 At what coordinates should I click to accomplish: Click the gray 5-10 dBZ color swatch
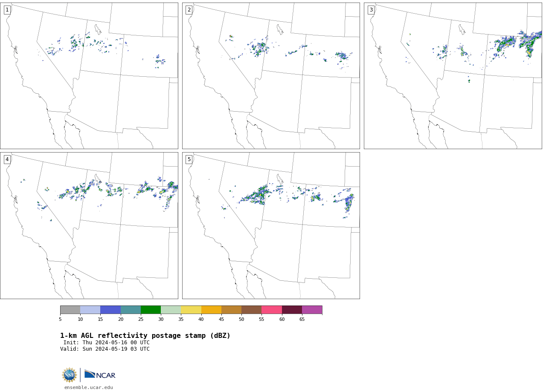click(70, 310)
